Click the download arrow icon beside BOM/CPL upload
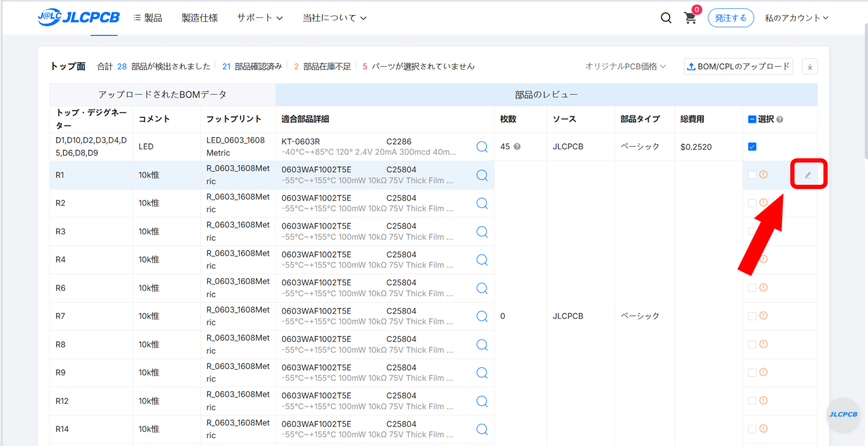This screenshot has height=446, width=868. 810,67
